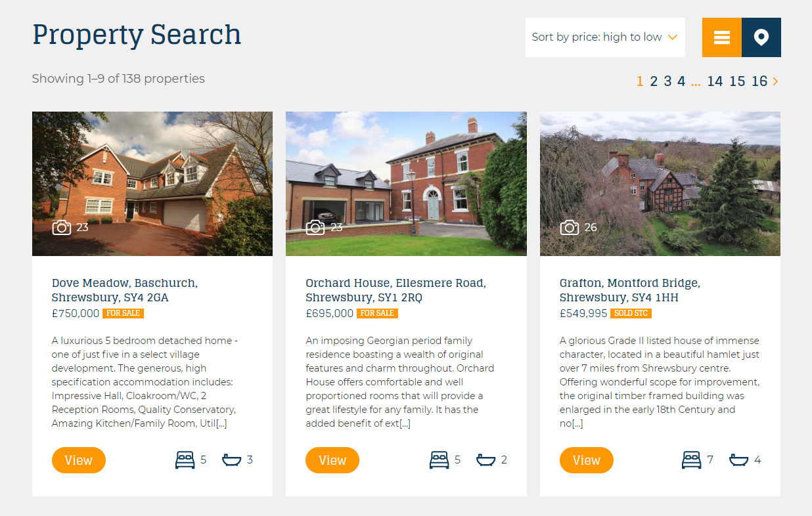Go to results page 2
The image size is (812, 516).
click(x=654, y=81)
